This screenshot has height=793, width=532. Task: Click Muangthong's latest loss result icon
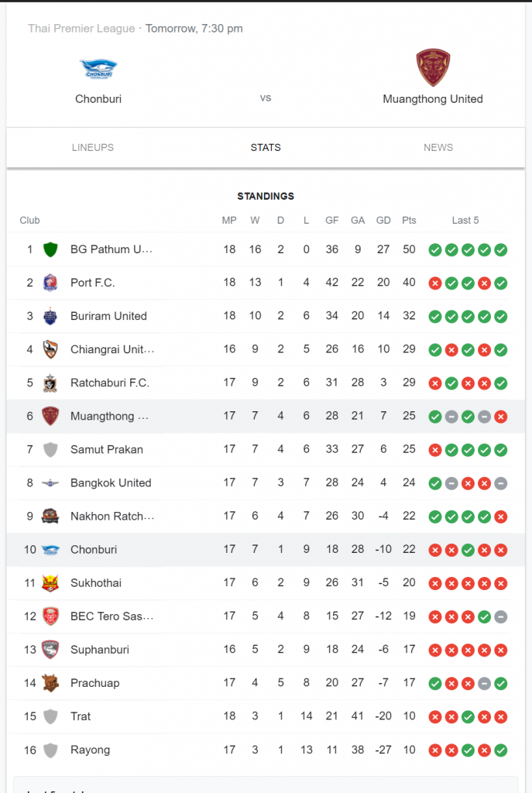(x=501, y=417)
